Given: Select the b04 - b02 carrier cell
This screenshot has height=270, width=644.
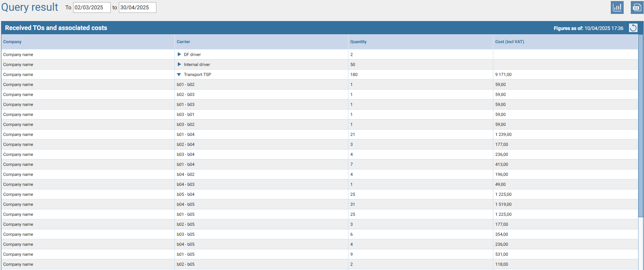Looking at the screenshot, I should click(x=261, y=174).
